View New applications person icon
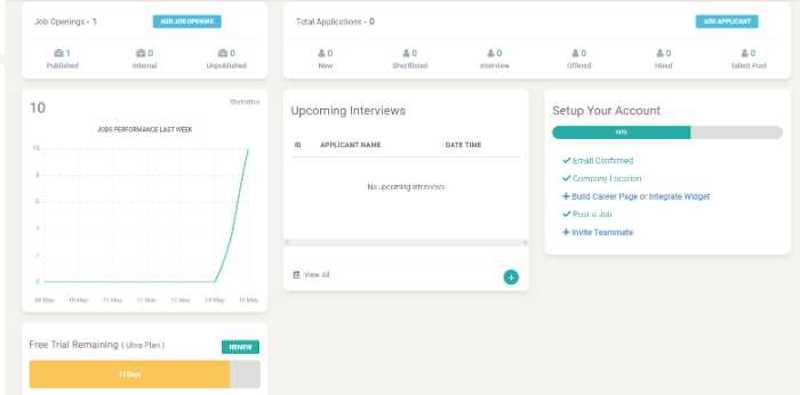Image resolution: width=800 pixels, height=395 pixels. [x=321, y=53]
